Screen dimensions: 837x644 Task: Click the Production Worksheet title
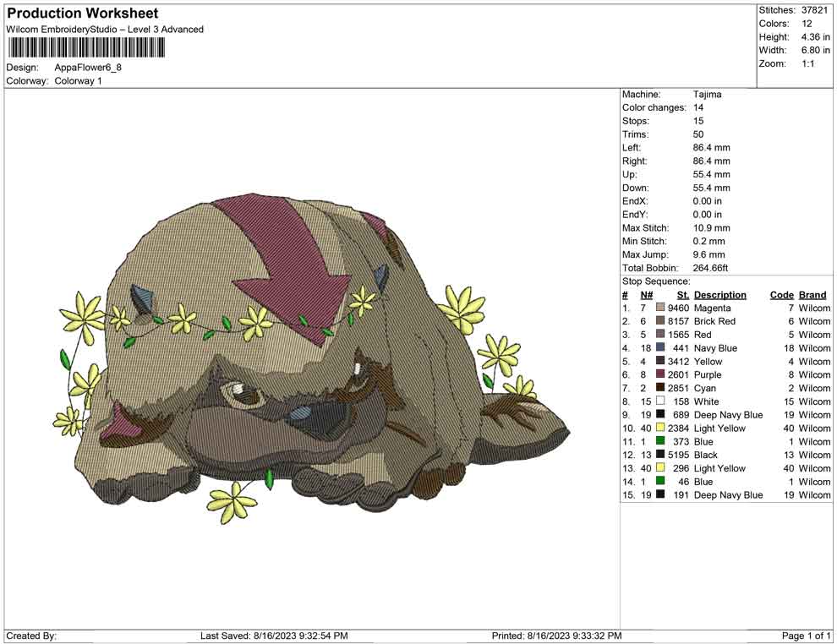(83, 14)
